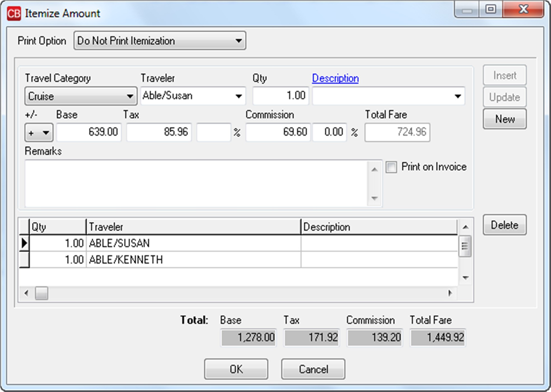Screen dimensions: 551x392
Task: Minimize the Itemize Amount window
Action: point(467,9)
